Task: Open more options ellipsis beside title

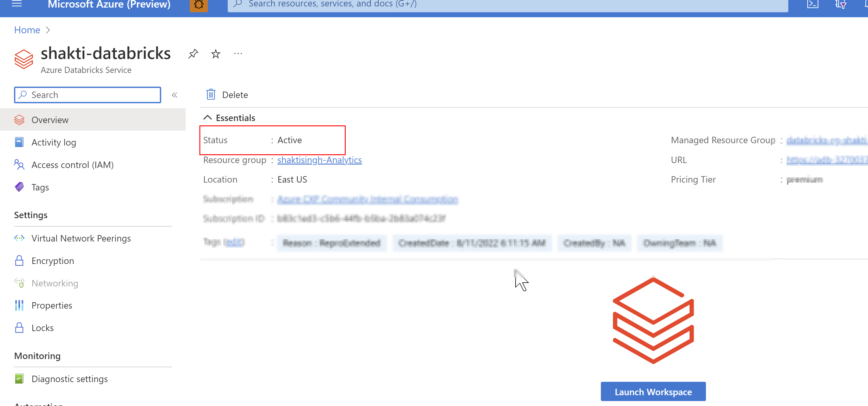Action: pyautogui.click(x=238, y=54)
